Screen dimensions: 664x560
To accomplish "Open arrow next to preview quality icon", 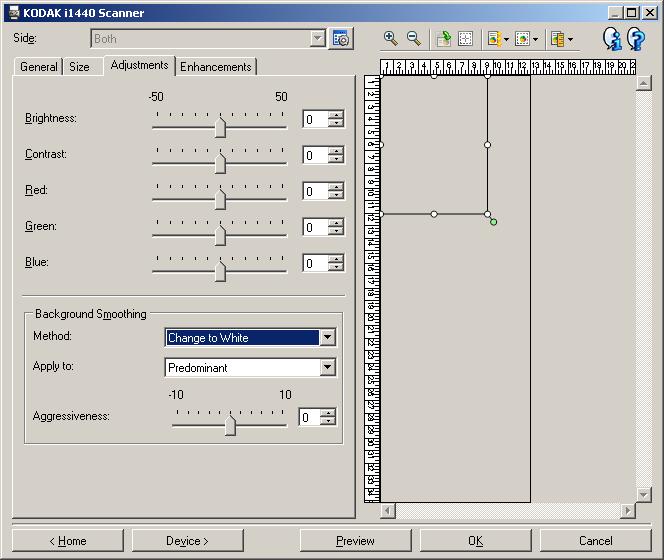I will pyautogui.click(x=506, y=39).
